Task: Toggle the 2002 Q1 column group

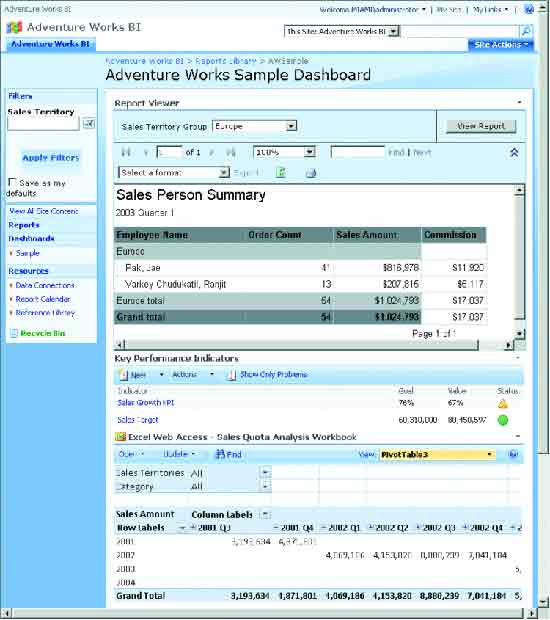Action: click(323, 528)
